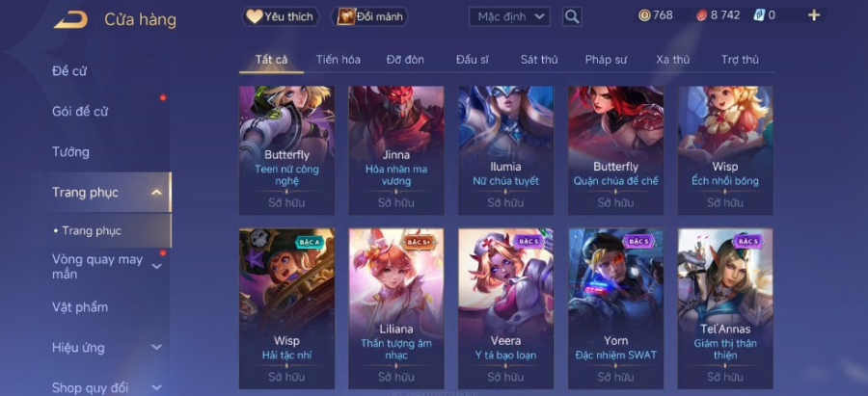Viewport: 868px width, 396px height.
Task: Go to Gói đề cử section
Action: [80, 112]
